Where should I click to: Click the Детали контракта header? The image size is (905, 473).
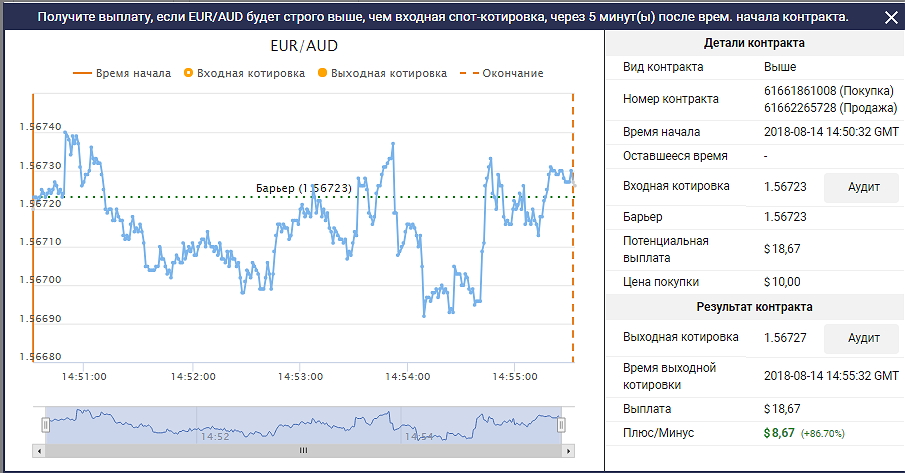(754, 43)
